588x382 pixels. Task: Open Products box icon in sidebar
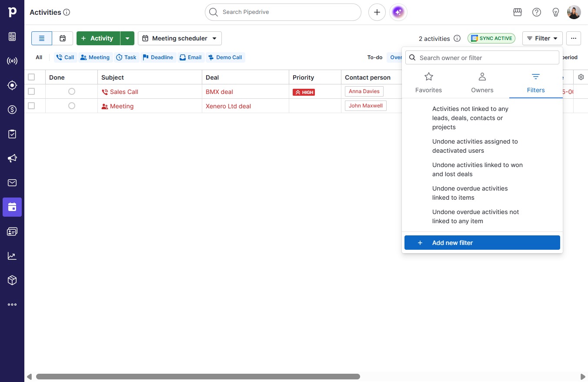[x=12, y=280]
